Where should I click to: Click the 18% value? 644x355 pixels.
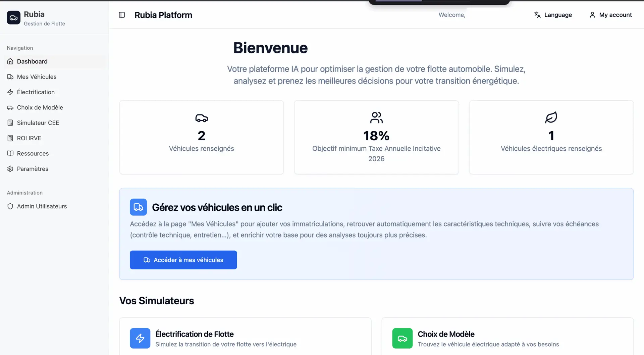(x=376, y=136)
